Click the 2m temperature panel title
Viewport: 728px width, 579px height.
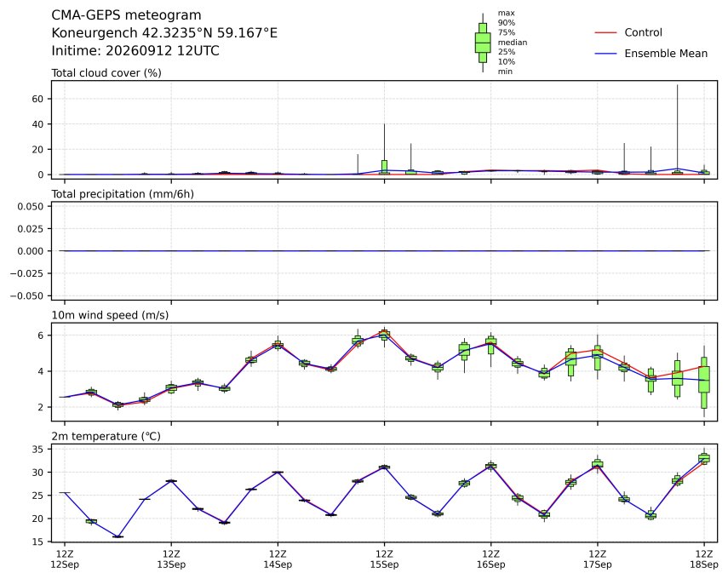tap(106, 437)
